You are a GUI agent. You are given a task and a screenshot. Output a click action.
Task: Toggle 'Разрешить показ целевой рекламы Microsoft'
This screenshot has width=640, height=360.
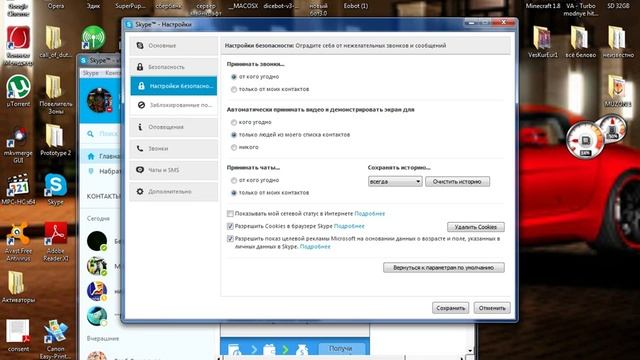(x=230, y=239)
